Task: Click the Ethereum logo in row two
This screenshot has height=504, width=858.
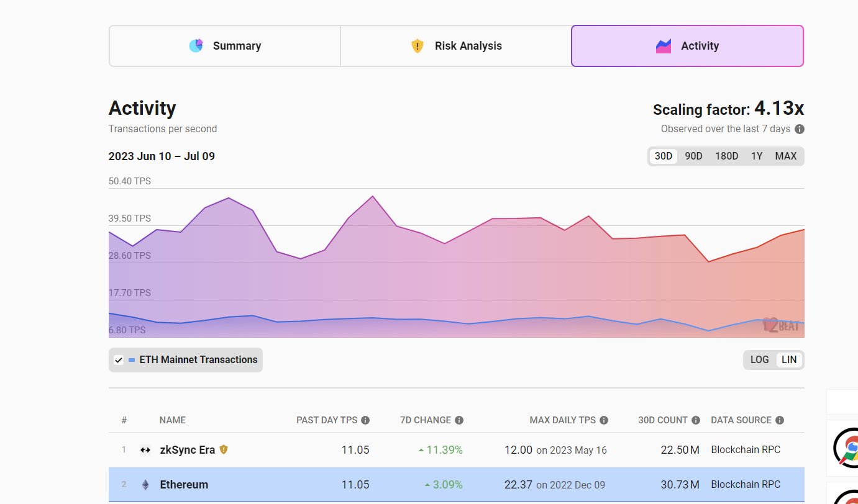Action: 145,485
